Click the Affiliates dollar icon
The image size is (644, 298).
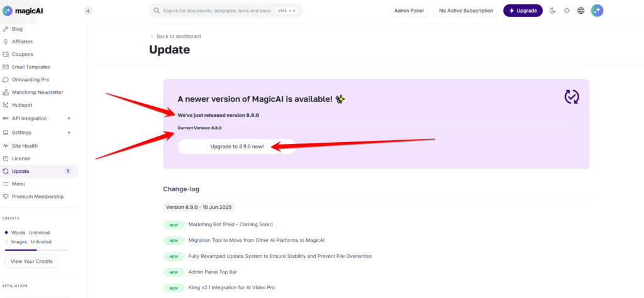(5, 41)
